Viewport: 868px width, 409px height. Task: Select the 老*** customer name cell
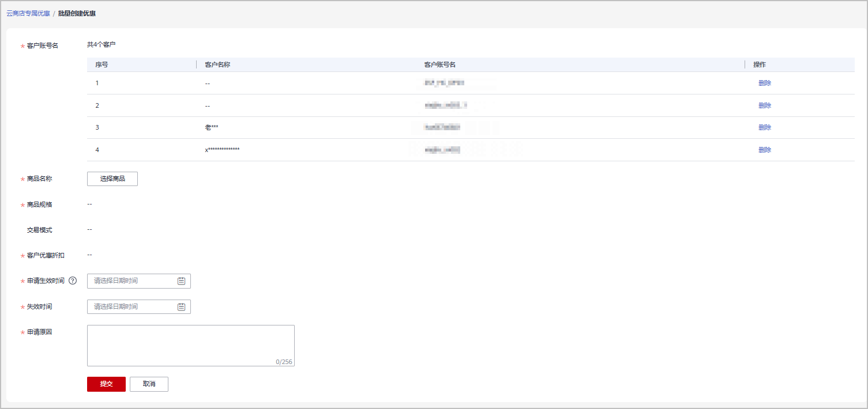click(212, 127)
